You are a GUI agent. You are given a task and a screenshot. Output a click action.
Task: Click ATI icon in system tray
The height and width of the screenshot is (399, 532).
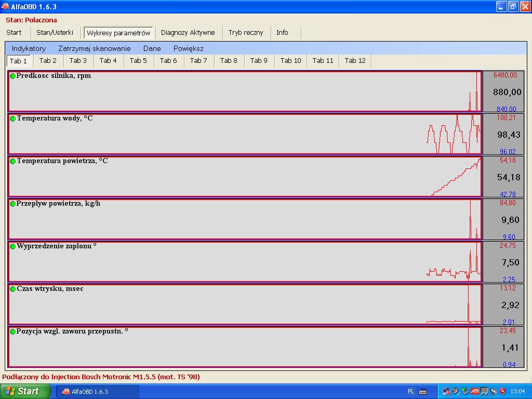(x=475, y=391)
